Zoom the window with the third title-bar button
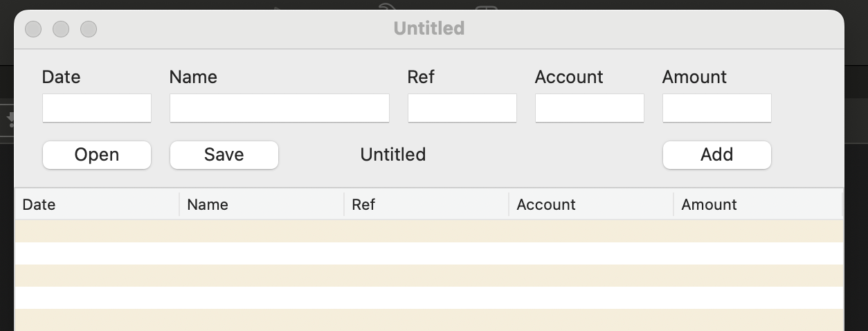 [x=89, y=29]
